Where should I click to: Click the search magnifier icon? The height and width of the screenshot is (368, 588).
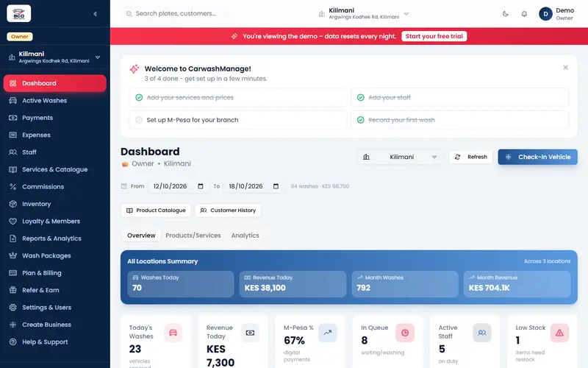click(x=129, y=14)
